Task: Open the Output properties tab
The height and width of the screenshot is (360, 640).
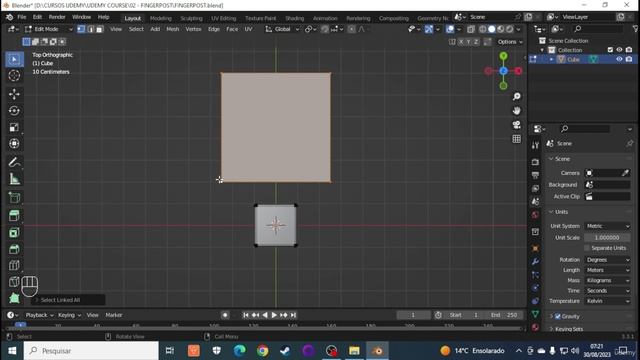Action: pyautogui.click(x=536, y=176)
